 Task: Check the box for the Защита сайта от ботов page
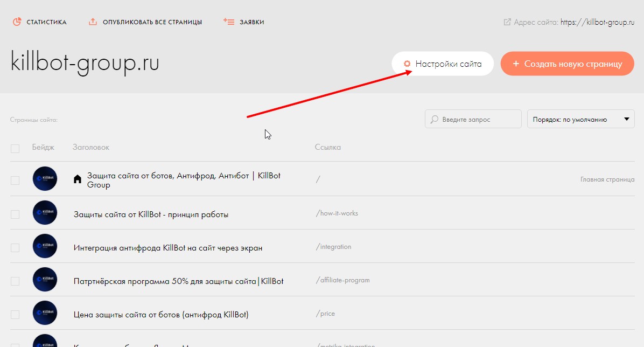pos(15,180)
